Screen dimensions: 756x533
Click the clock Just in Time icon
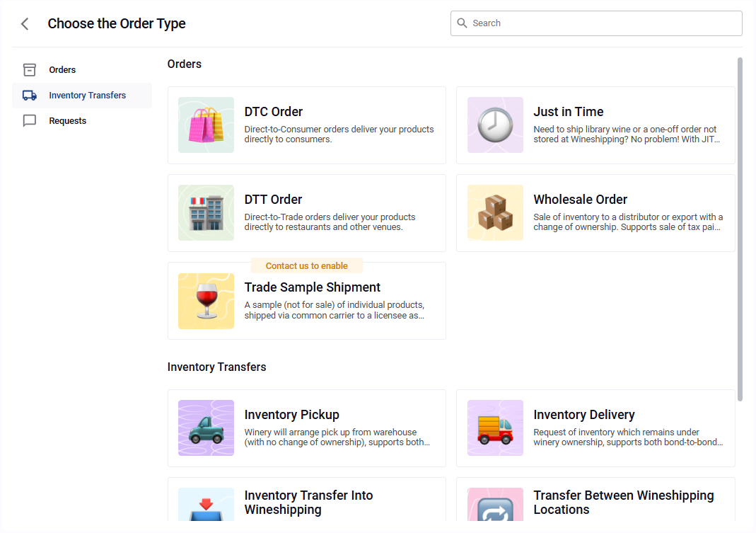point(495,125)
